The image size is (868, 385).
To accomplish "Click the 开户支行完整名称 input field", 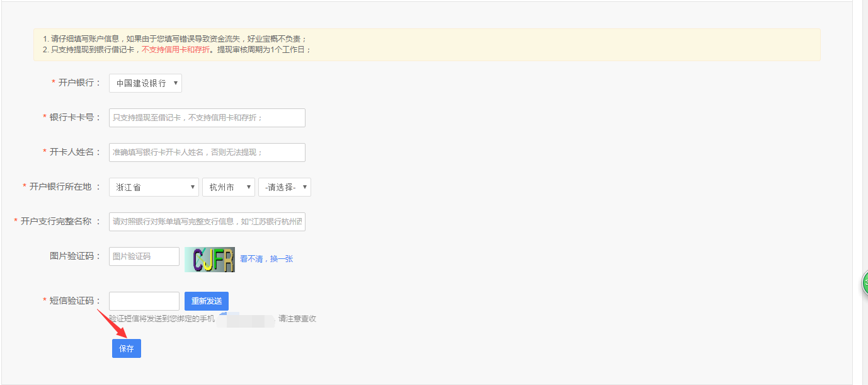I will click(207, 222).
